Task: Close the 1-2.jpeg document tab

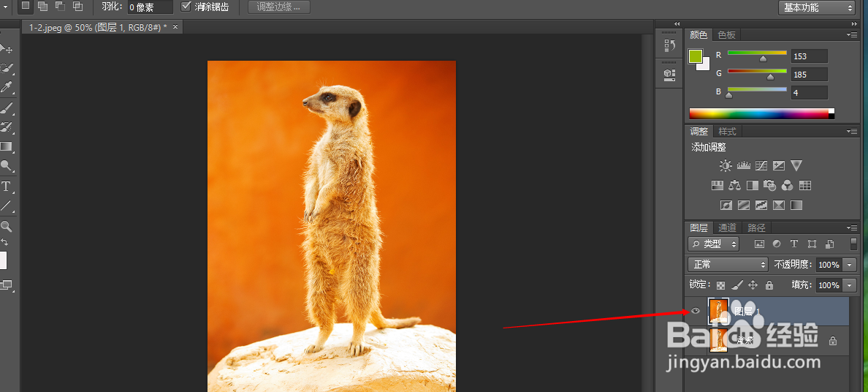Action: tap(175, 26)
